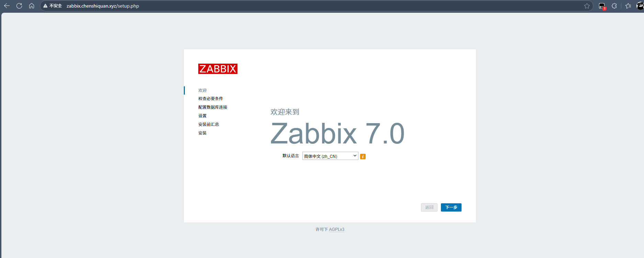The height and width of the screenshot is (258, 644).
Task: Open the favorites list icon
Action: point(628,6)
